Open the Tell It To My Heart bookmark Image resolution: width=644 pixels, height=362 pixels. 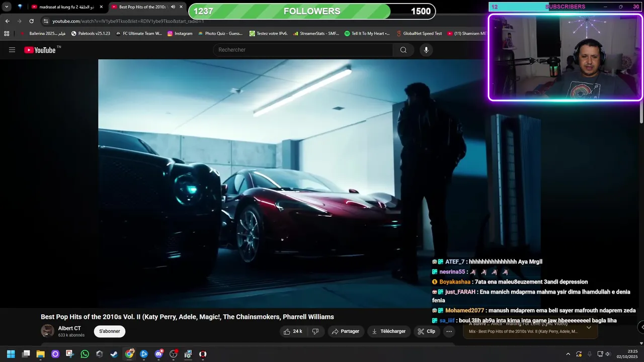click(367, 34)
